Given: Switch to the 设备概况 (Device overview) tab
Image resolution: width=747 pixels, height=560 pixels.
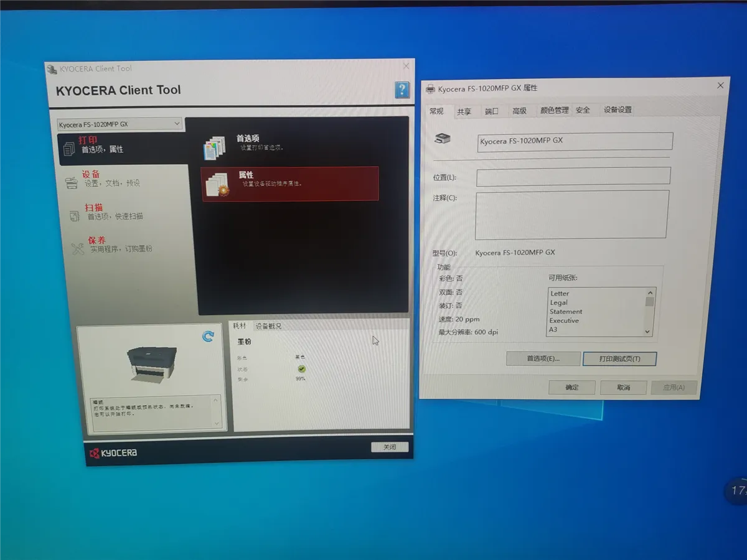Looking at the screenshot, I should (268, 326).
